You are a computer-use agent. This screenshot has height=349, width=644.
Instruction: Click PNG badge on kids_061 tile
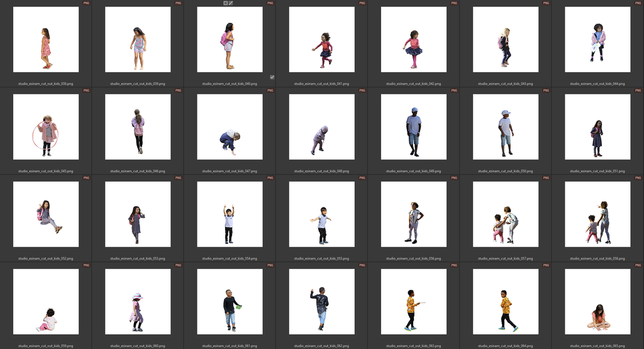pyautogui.click(x=270, y=265)
